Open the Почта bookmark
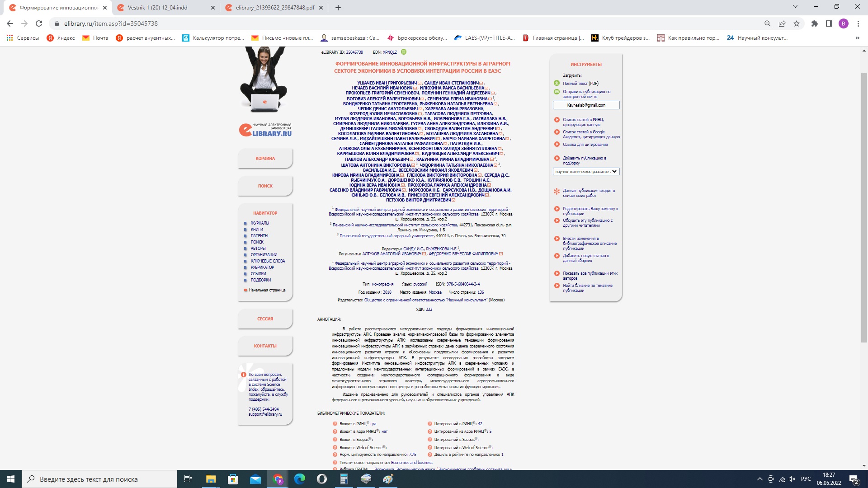The image size is (868, 488). (x=95, y=38)
